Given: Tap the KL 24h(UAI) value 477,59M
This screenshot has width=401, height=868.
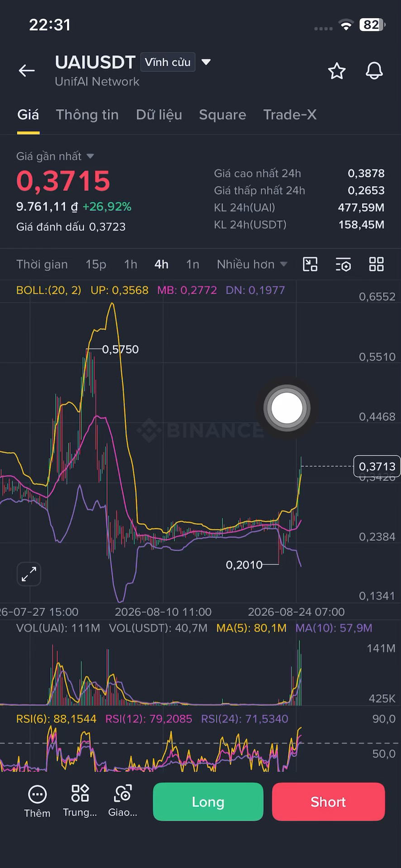Looking at the screenshot, I should coord(361,208).
